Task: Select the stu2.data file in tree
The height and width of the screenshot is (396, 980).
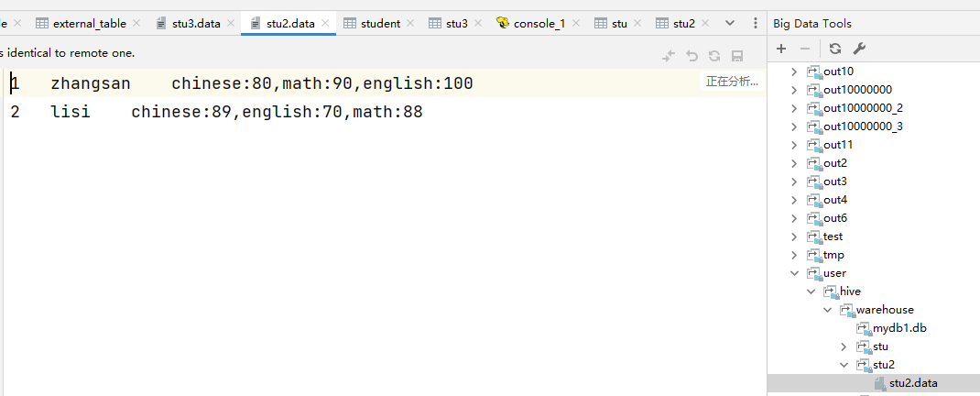Action: pyautogui.click(x=912, y=383)
